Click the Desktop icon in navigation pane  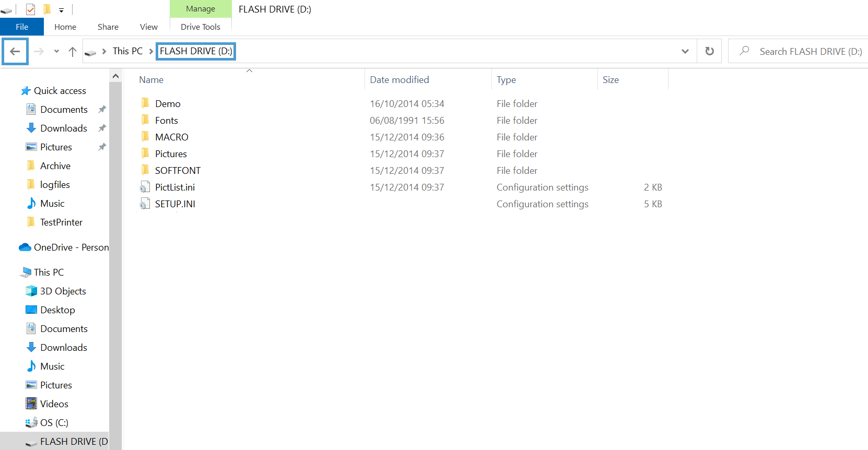[31, 310]
